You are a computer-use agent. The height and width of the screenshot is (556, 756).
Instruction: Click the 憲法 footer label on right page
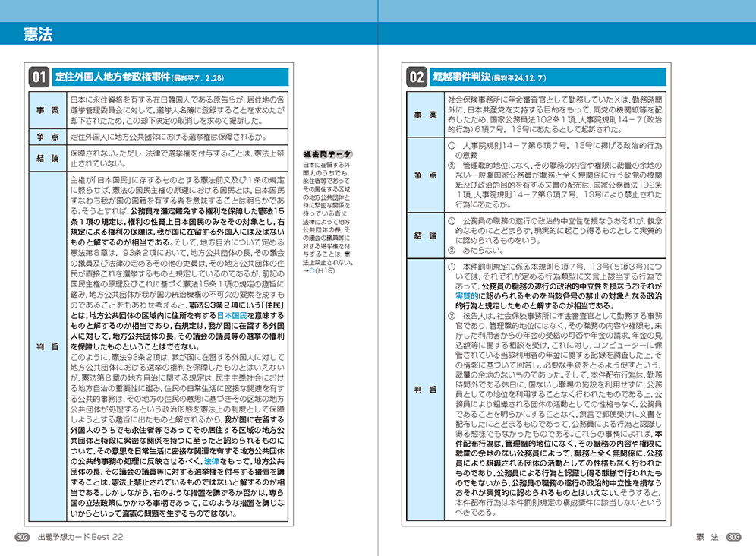[x=707, y=538]
